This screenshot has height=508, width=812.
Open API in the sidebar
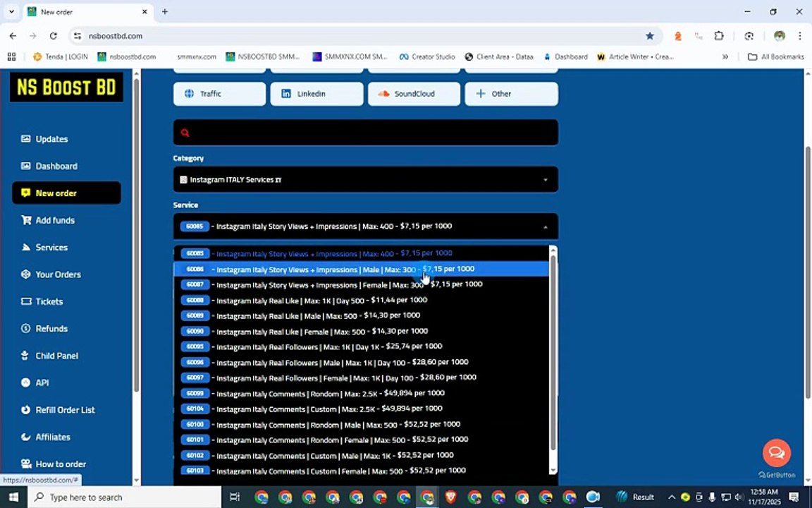35,382
